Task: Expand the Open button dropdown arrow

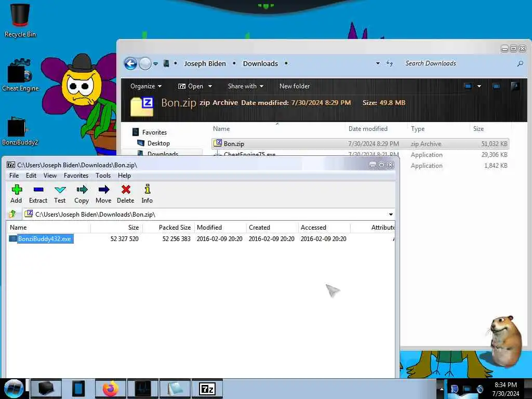Action: point(210,86)
